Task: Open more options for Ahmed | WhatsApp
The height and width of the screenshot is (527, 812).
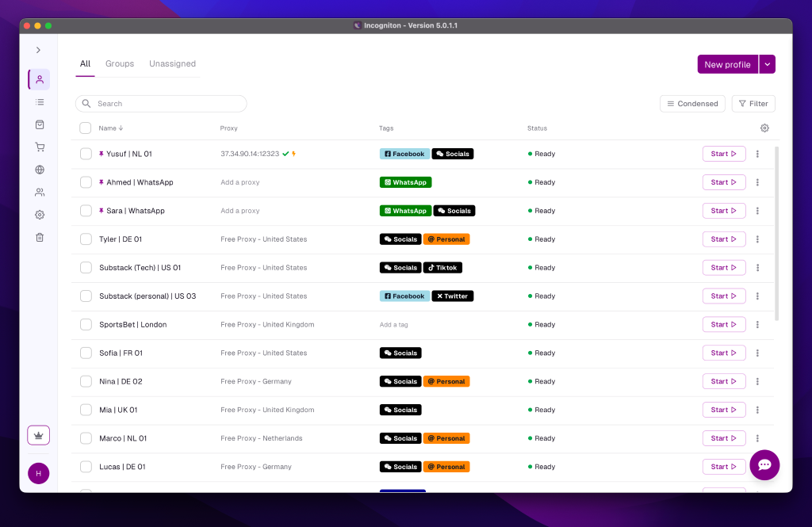Action: click(x=757, y=182)
